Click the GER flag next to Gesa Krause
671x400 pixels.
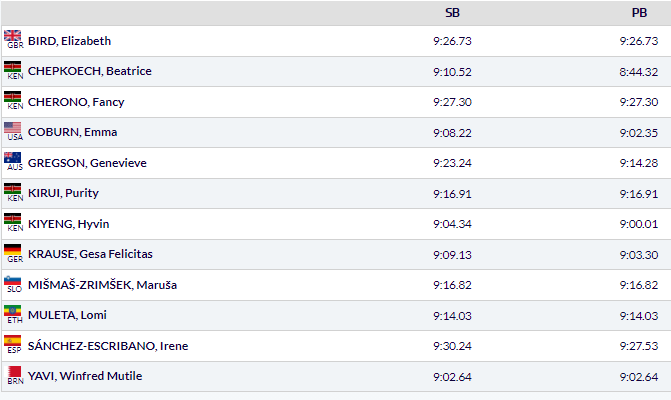pyautogui.click(x=13, y=251)
